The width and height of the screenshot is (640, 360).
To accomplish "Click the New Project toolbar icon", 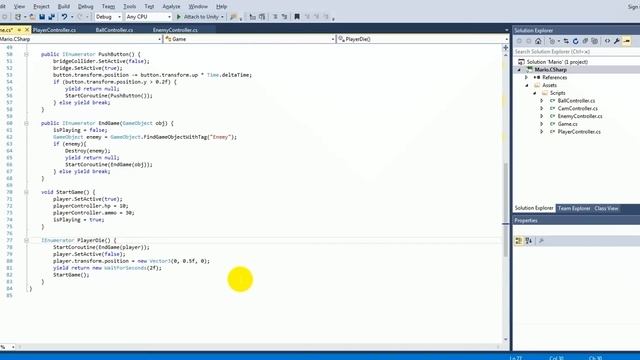I will pyautogui.click(x=18, y=17).
